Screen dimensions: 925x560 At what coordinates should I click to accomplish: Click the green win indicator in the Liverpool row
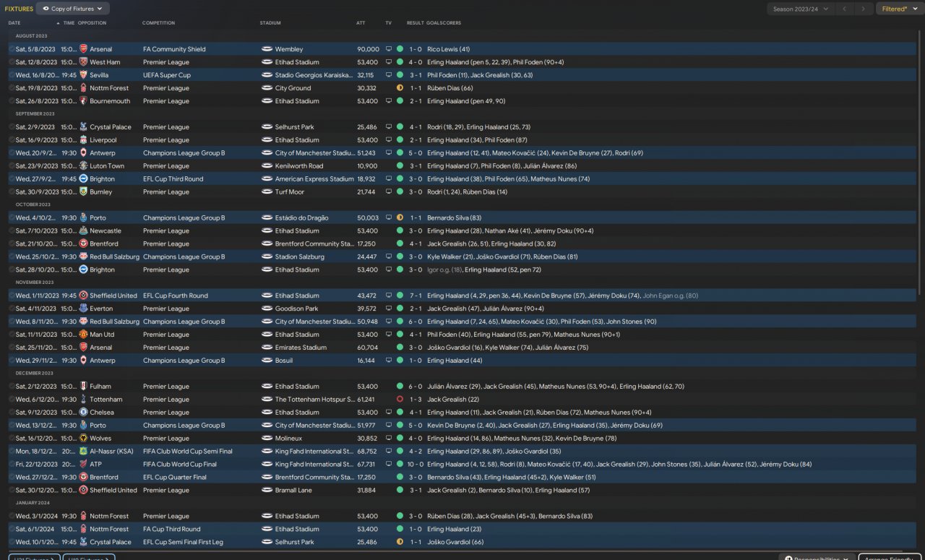tap(400, 140)
